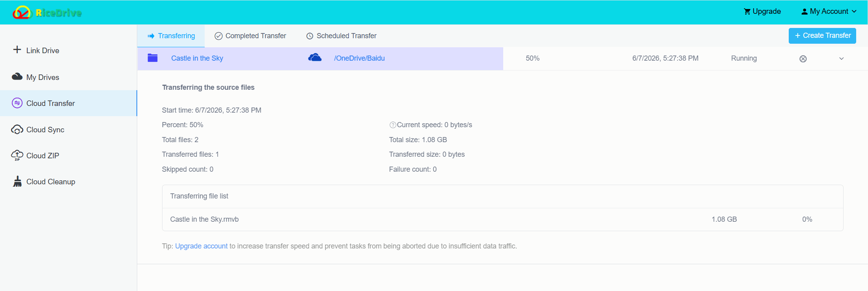
Task: Open Cloud Sync section
Action: [x=45, y=130]
